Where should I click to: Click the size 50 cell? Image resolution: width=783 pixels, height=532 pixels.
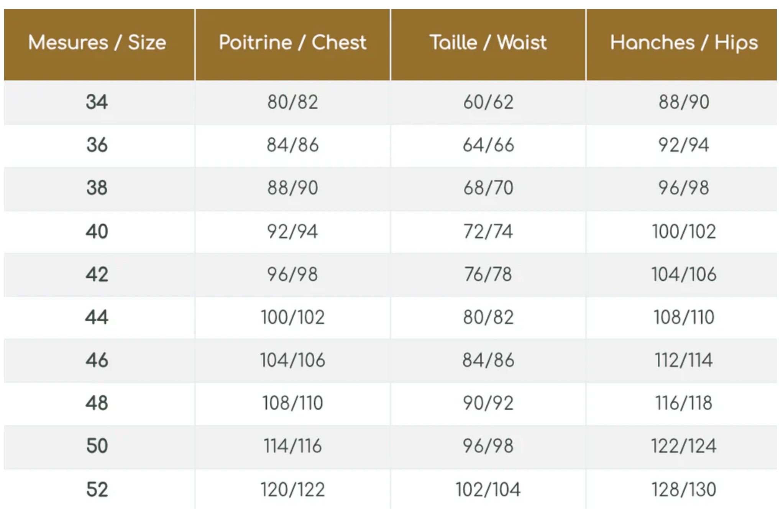tap(97, 446)
